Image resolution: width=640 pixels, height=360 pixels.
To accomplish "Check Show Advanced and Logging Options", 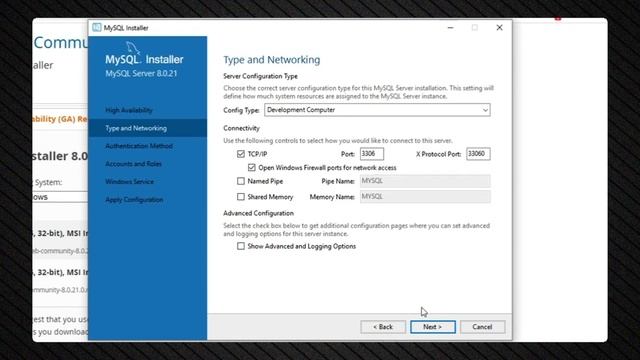I will coord(241,246).
